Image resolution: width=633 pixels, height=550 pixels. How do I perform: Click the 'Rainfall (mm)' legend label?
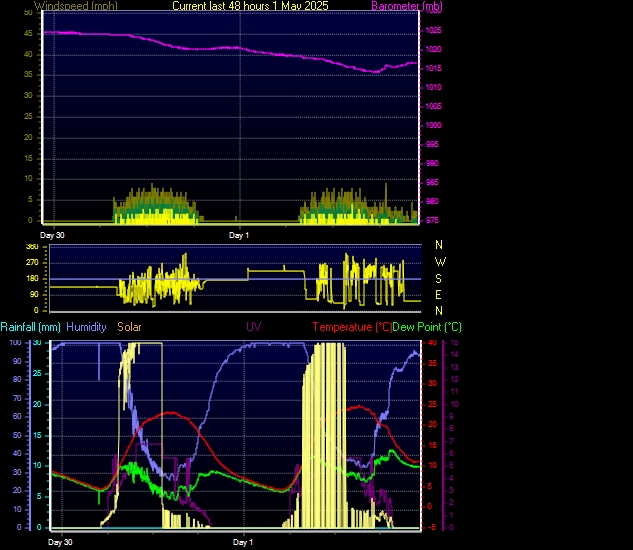click(31, 327)
